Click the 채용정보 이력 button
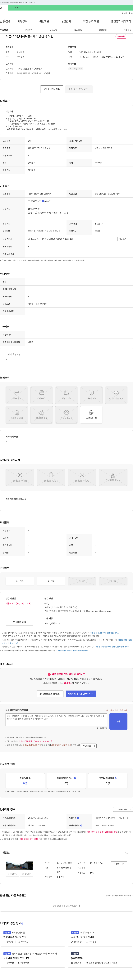133x980 pixels. tap(119, 864)
